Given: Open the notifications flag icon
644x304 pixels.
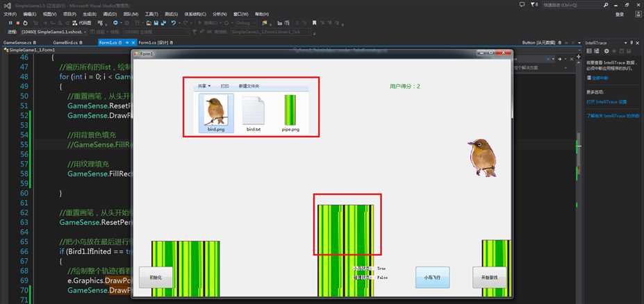Looking at the screenshot, I should 533,5.
